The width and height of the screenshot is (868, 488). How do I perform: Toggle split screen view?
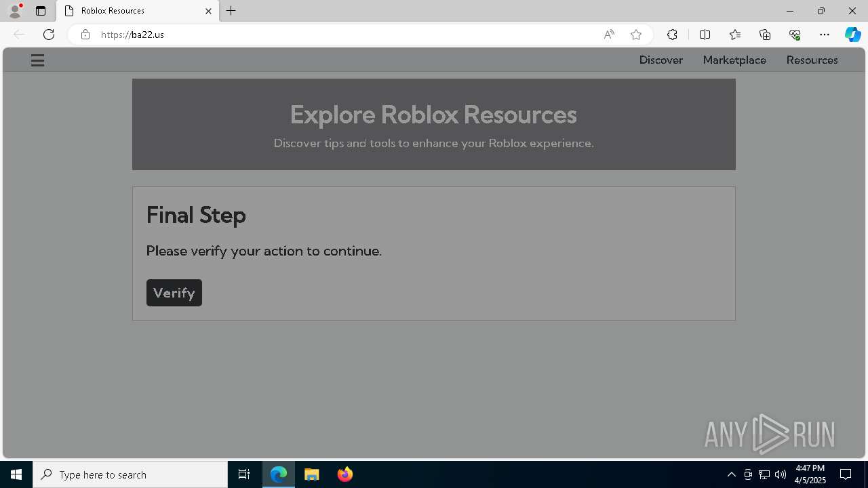point(705,35)
